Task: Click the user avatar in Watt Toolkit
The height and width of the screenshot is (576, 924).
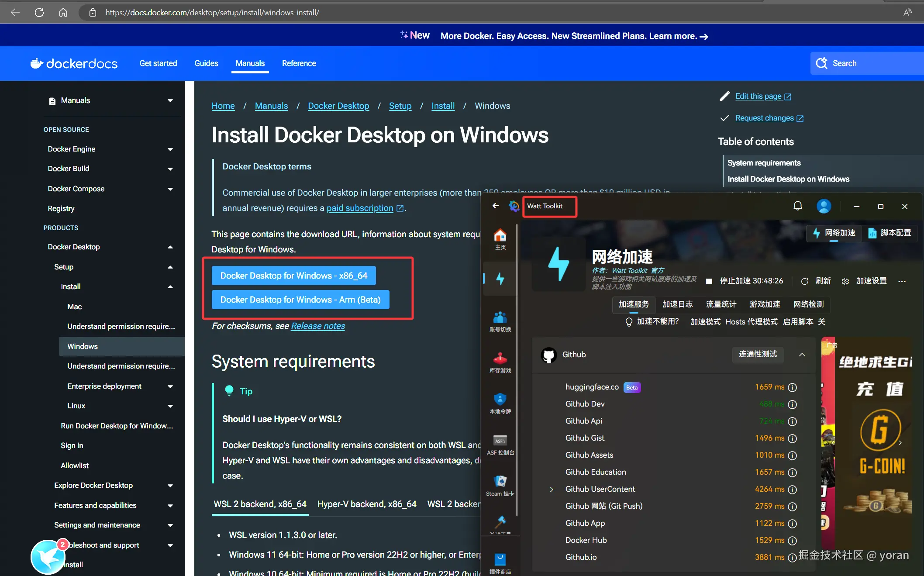Action: (824, 206)
